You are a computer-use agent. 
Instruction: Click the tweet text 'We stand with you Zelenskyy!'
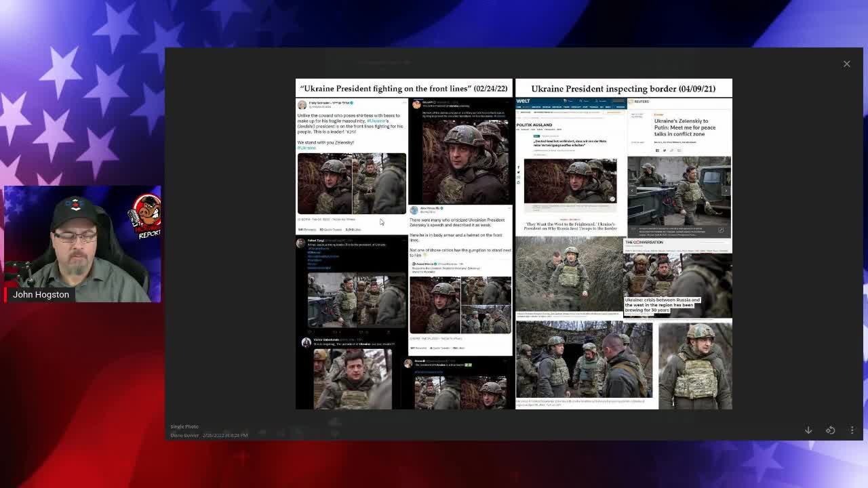(x=325, y=142)
